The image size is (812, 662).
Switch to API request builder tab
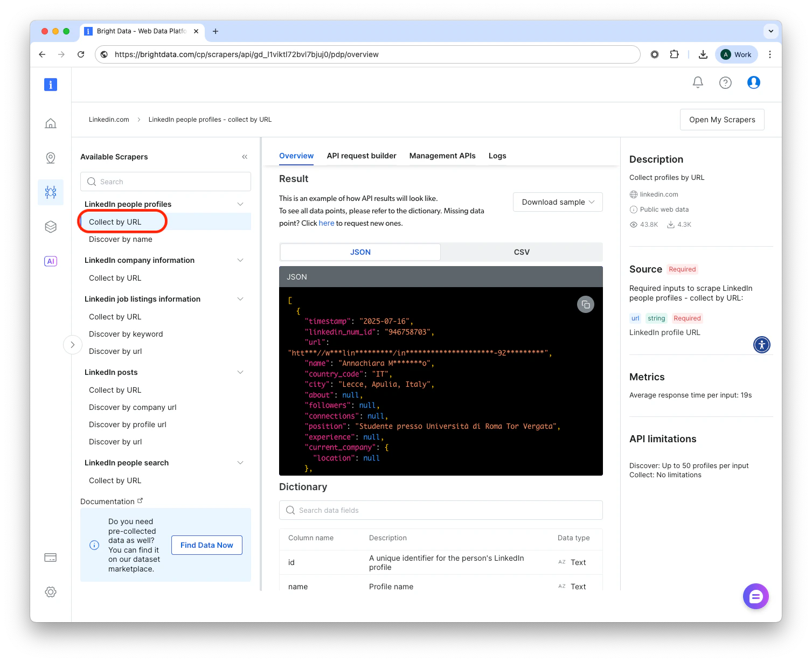pyautogui.click(x=362, y=156)
